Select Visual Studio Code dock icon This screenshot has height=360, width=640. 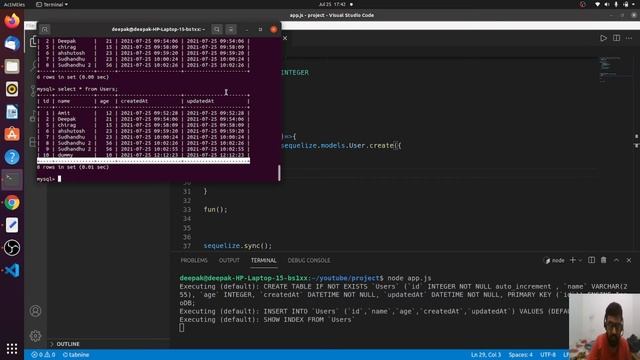click(12, 270)
